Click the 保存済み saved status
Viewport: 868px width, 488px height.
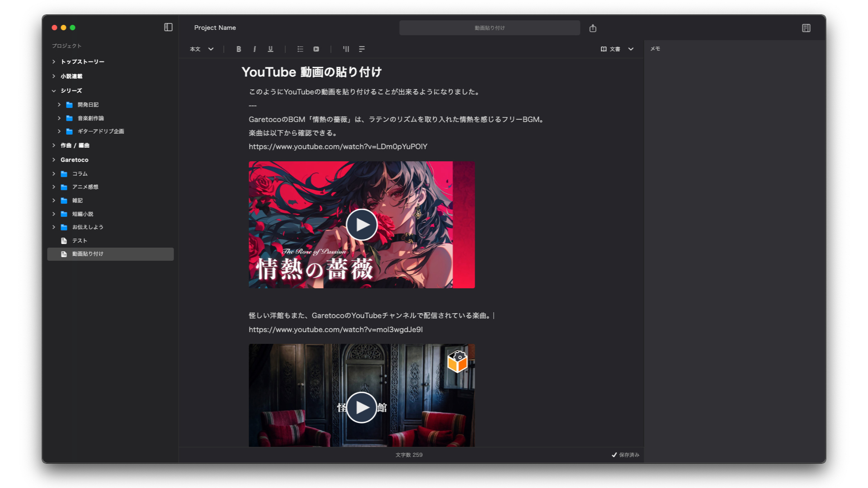click(x=626, y=455)
